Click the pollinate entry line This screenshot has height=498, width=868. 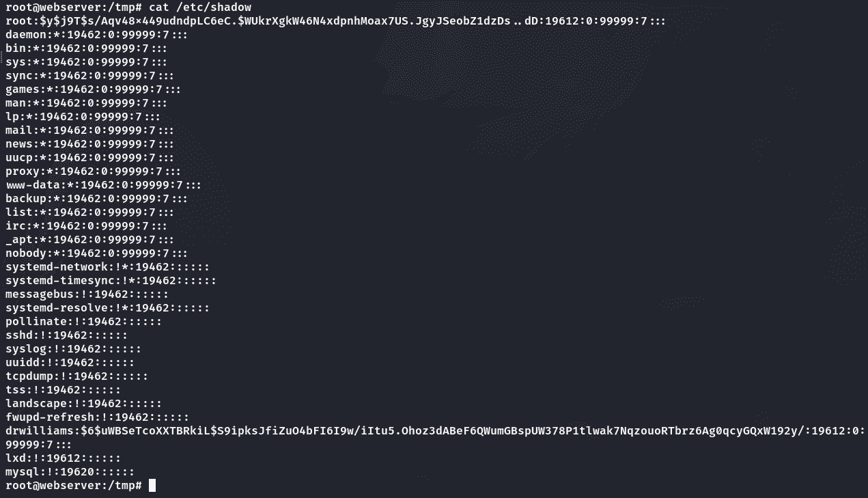[x=83, y=322]
